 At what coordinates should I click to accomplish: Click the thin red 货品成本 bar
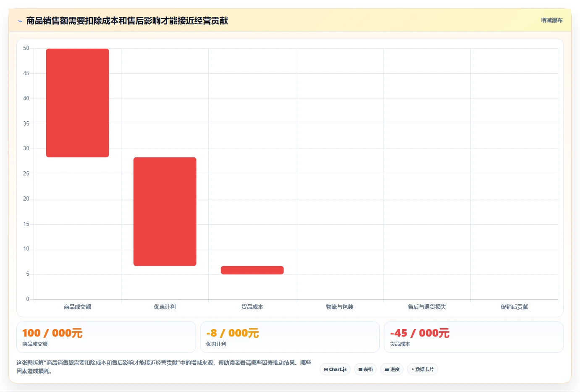[x=252, y=270]
